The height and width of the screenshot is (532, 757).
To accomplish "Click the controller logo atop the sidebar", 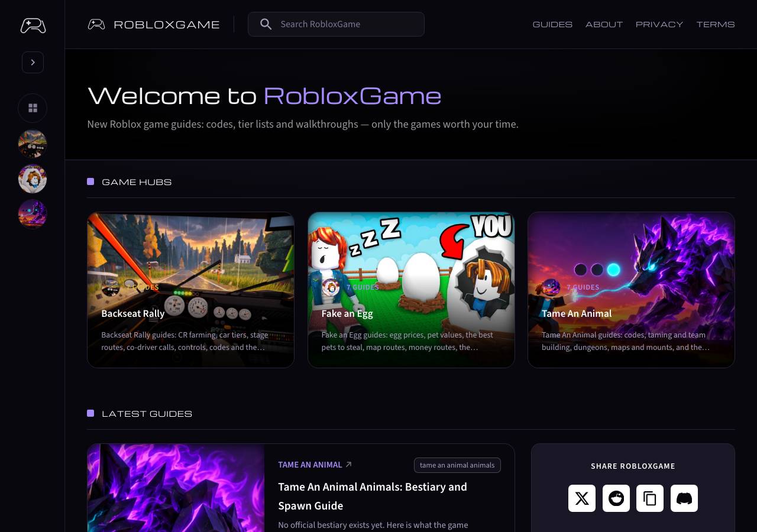I will [x=33, y=25].
